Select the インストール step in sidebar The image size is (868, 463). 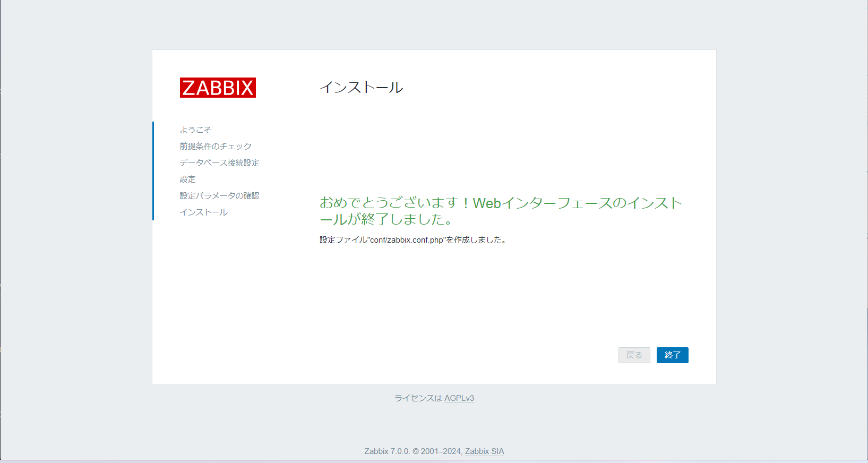[203, 212]
